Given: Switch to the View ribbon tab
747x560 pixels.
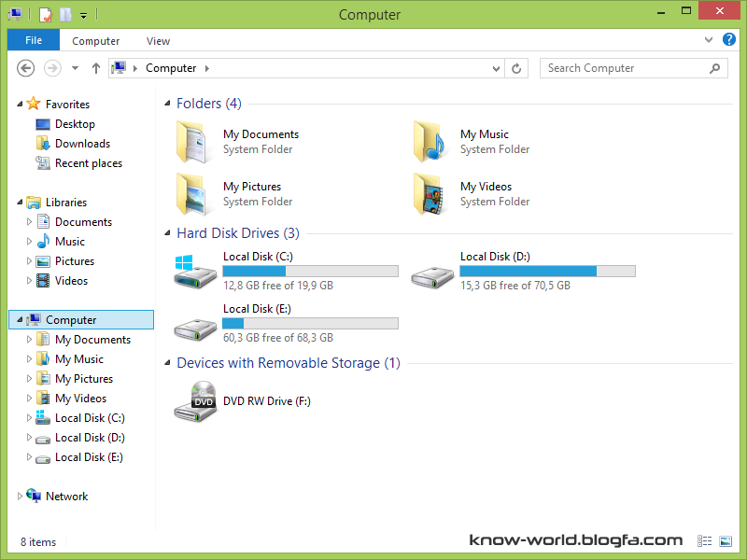Looking at the screenshot, I should tap(158, 41).
